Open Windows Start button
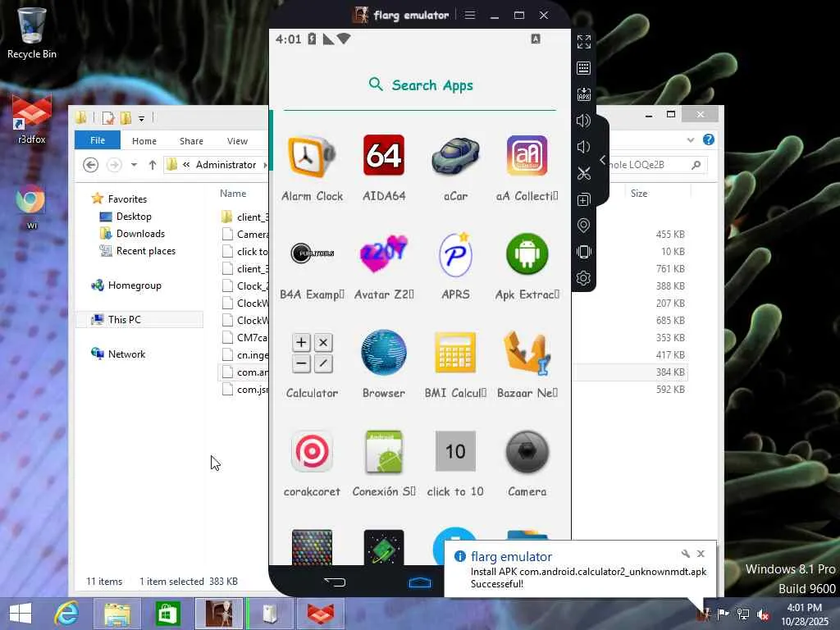The height and width of the screenshot is (630, 840). 21,614
